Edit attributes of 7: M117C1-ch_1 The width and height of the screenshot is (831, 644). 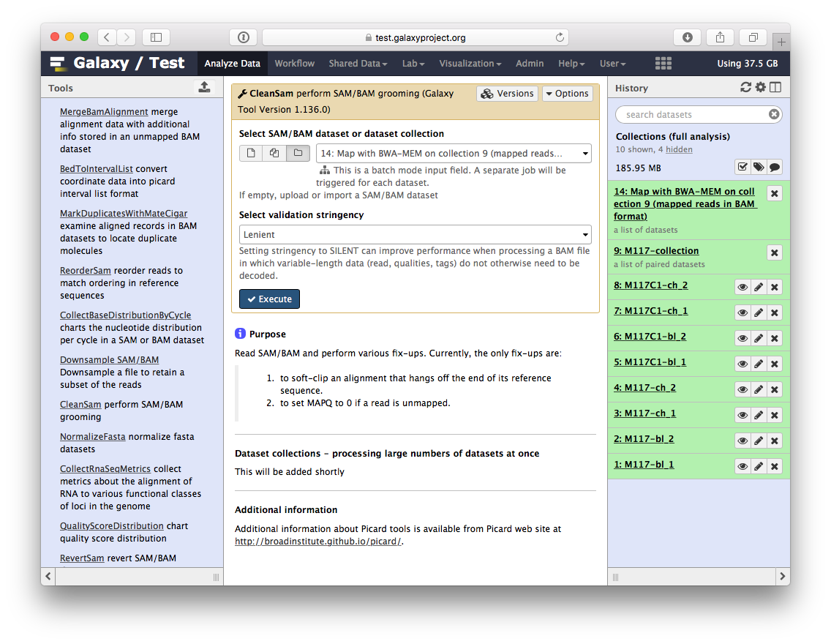tap(759, 312)
